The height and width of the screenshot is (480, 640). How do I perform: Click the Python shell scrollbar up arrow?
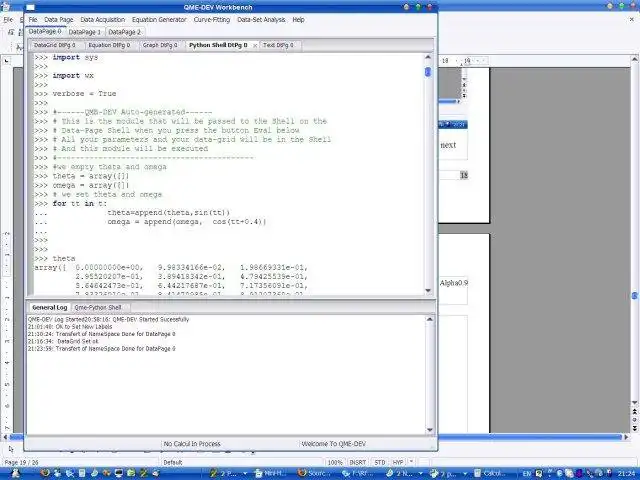click(x=428, y=57)
